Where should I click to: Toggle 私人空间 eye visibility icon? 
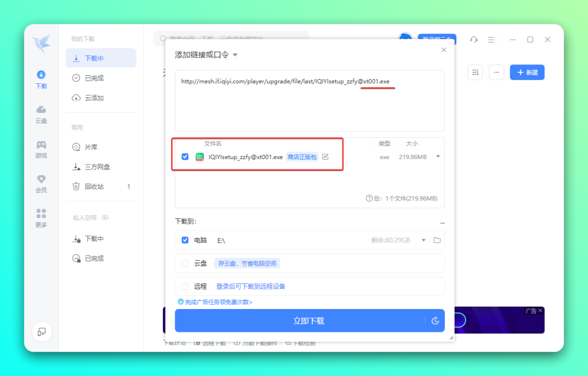tap(106, 217)
